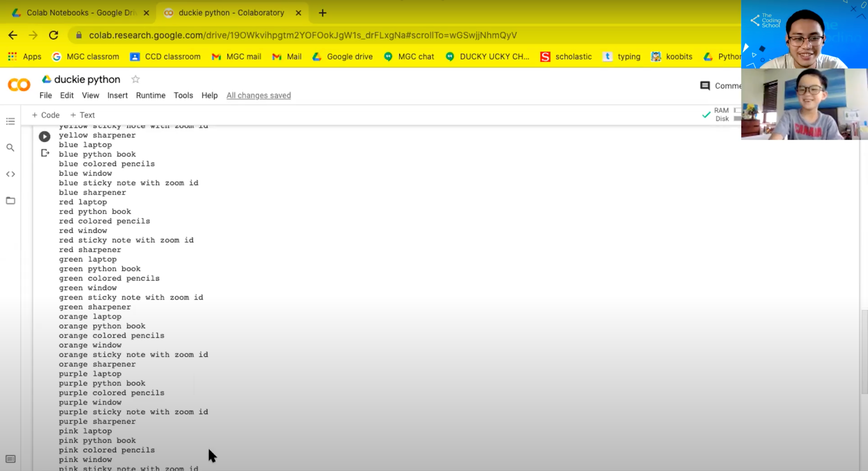Add a new Text cell
The height and width of the screenshot is (471, 868).
click(x=83, y=115)
